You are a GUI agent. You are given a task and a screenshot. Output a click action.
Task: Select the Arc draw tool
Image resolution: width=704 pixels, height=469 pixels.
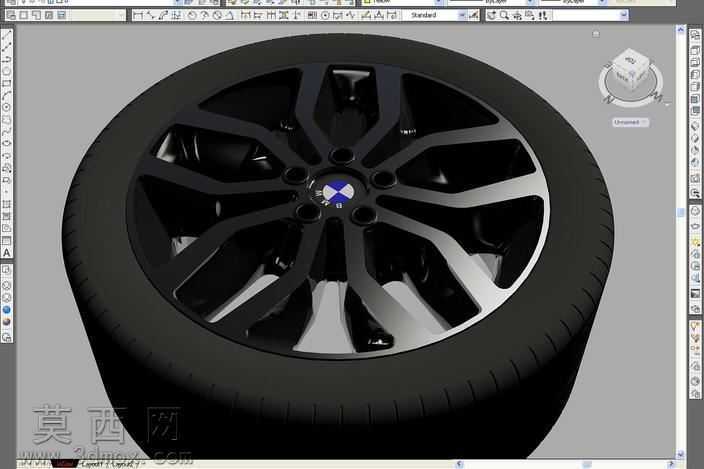(7, 95)
